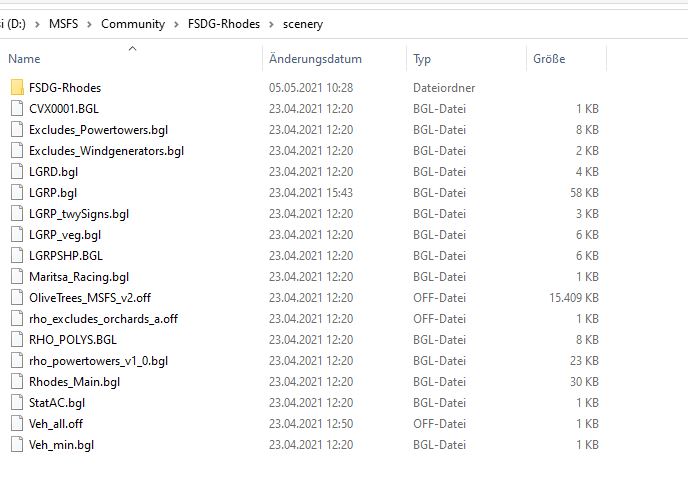This screenshot has width=688, height=481.
Task: Click the OliveTrees_MSFS_v2.off file icon
Action: (17, 298)
